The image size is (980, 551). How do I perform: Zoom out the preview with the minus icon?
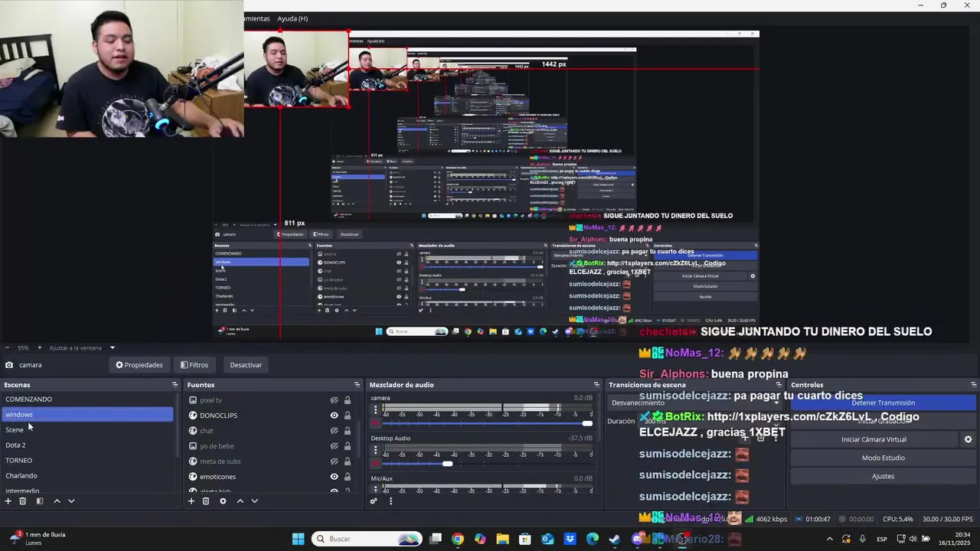(x=7, y=347)
